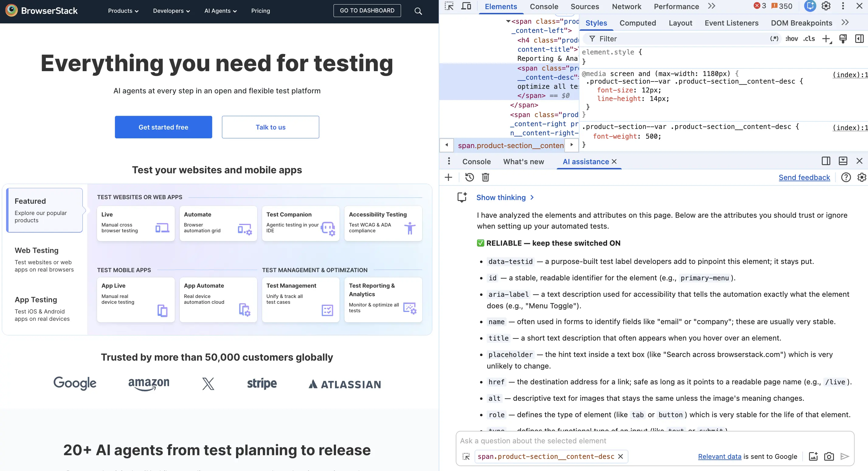
Task: Toggle the drawer dock side layout icon
Action: click(x=826, y=161)
